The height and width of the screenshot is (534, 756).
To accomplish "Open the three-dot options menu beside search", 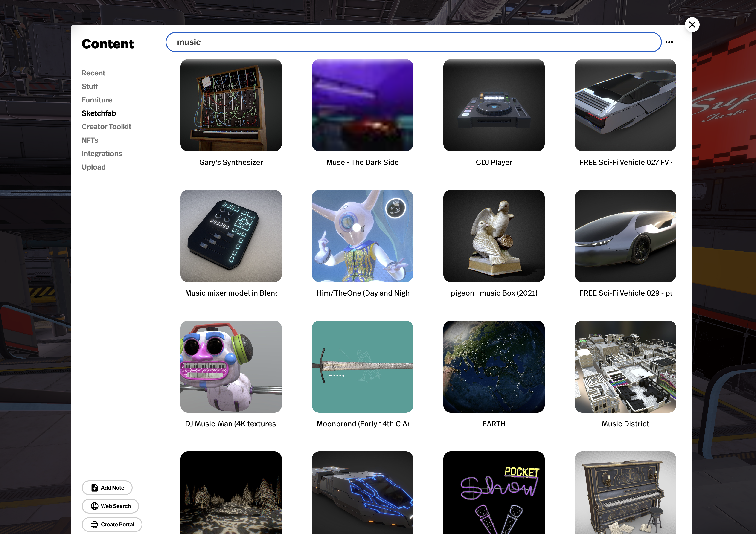I will [669, 42].
